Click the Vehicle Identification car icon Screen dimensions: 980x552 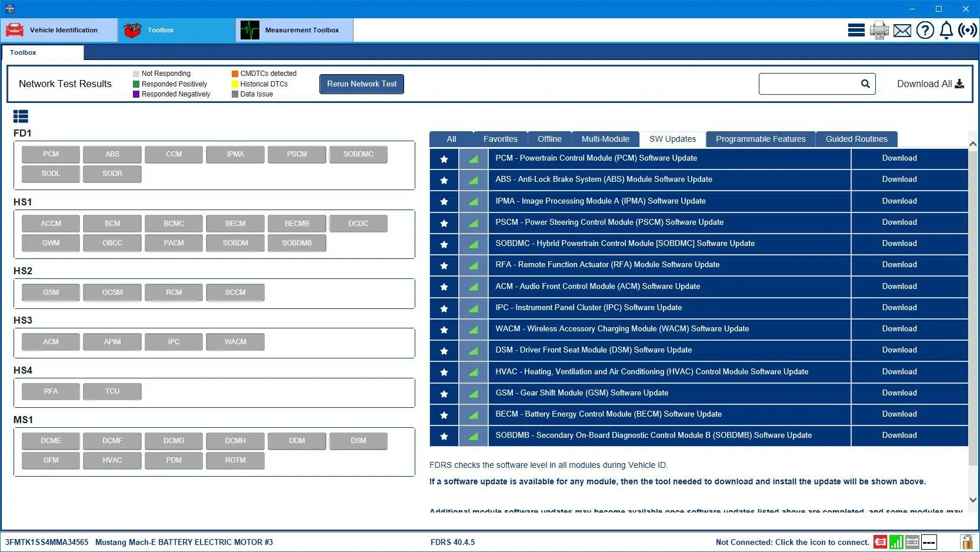coord(15,30)
